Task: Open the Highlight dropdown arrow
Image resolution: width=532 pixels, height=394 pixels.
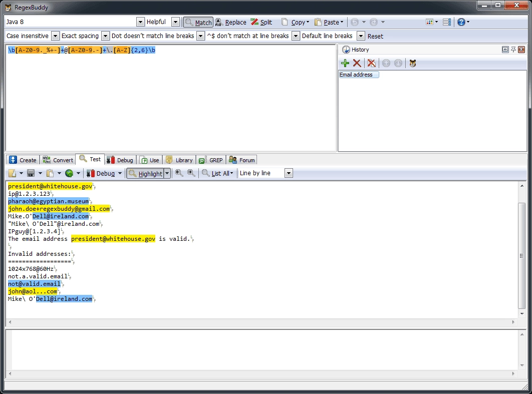Action: (167, 174)
